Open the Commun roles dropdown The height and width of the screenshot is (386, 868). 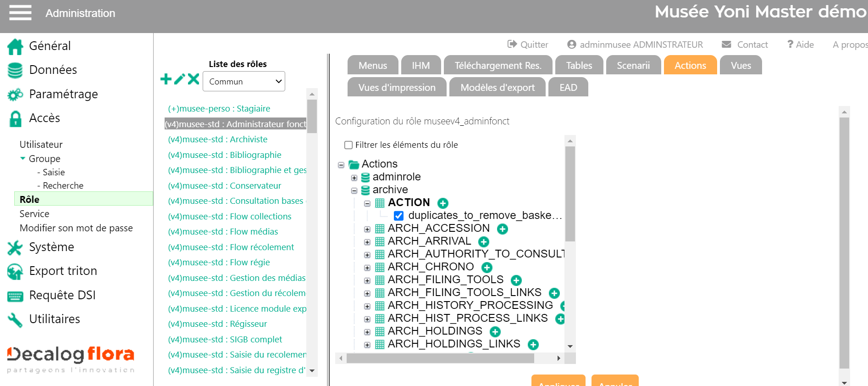tap(243, 81)
